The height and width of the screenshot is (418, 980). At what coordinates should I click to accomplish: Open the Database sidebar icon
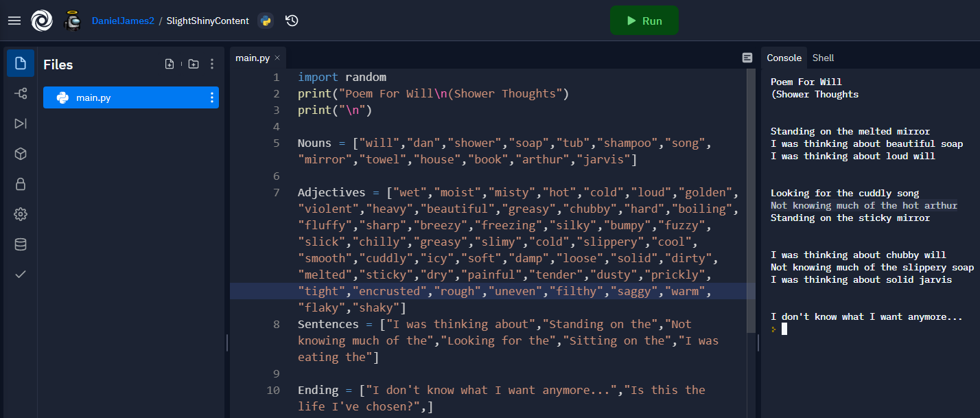click(x=21, y=244)
